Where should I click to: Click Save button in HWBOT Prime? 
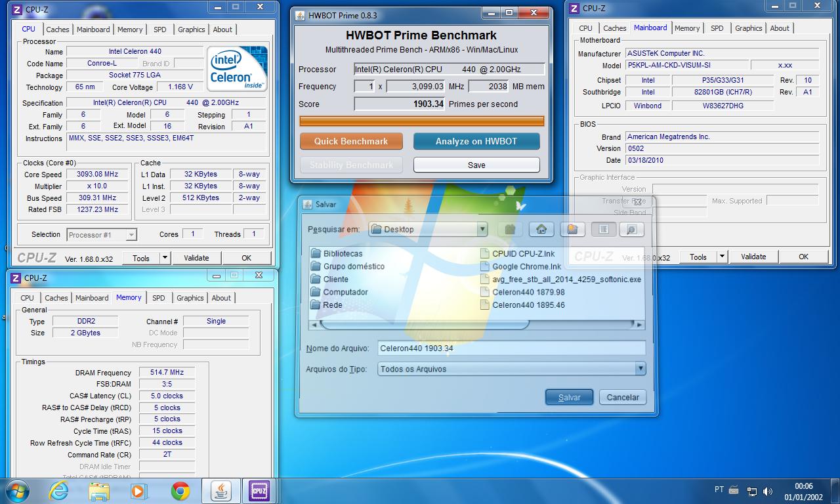click(x=476, y=165)
